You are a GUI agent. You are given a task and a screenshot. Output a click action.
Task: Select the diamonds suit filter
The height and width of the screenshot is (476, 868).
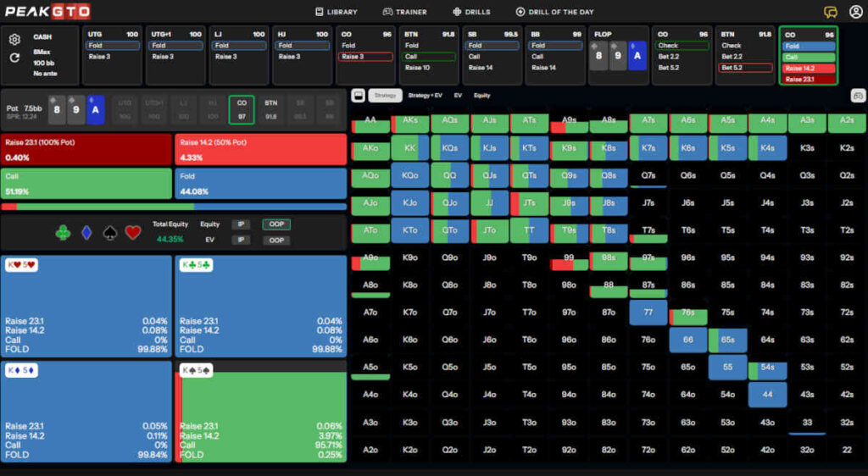click(86, 233)
